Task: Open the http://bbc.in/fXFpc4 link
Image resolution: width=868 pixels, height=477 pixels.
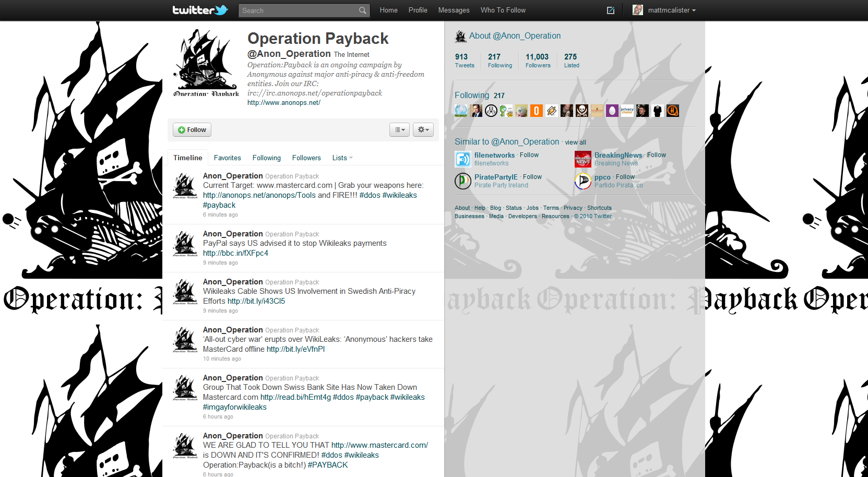Action: click(x=235, y=253)
